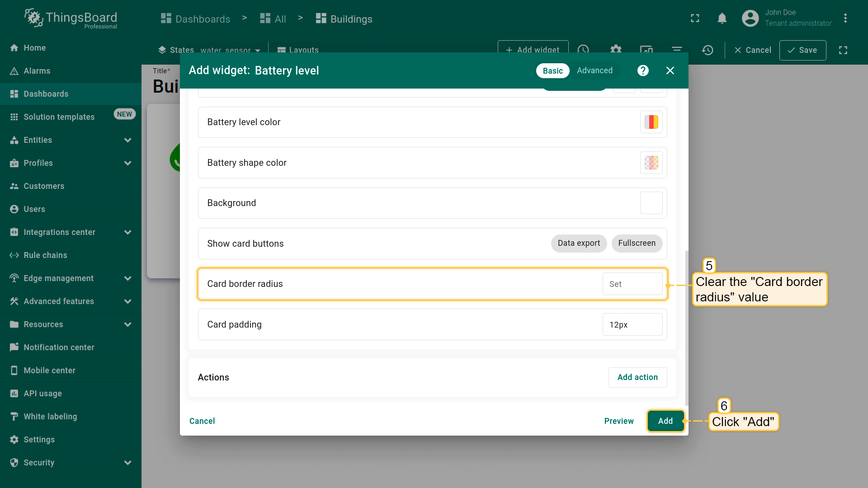Image resolution: width=868 pixels, height=488 pixels.
Task: Open the widget help question-mark icon
Action: 643,70
